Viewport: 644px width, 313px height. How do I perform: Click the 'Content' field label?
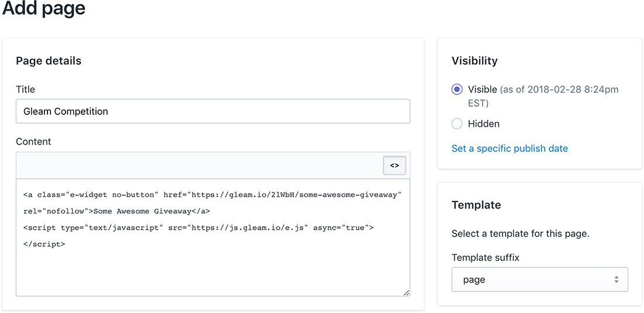pos(33,141)
